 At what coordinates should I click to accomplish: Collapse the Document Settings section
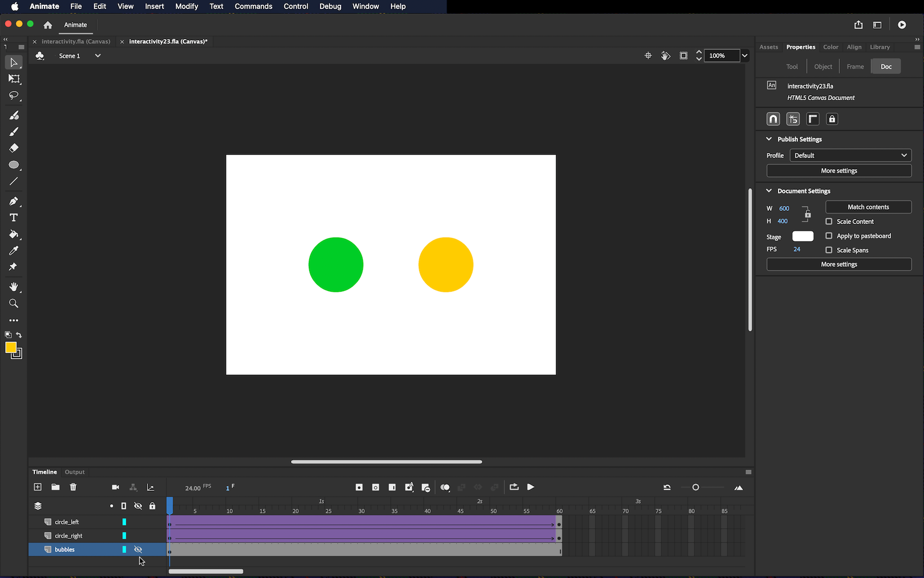(769, 191)
